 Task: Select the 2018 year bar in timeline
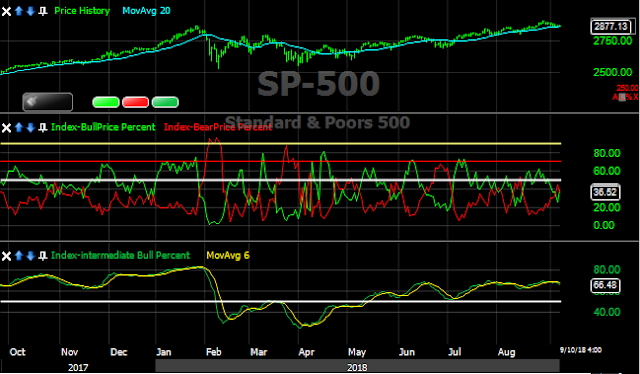point(357,367)
